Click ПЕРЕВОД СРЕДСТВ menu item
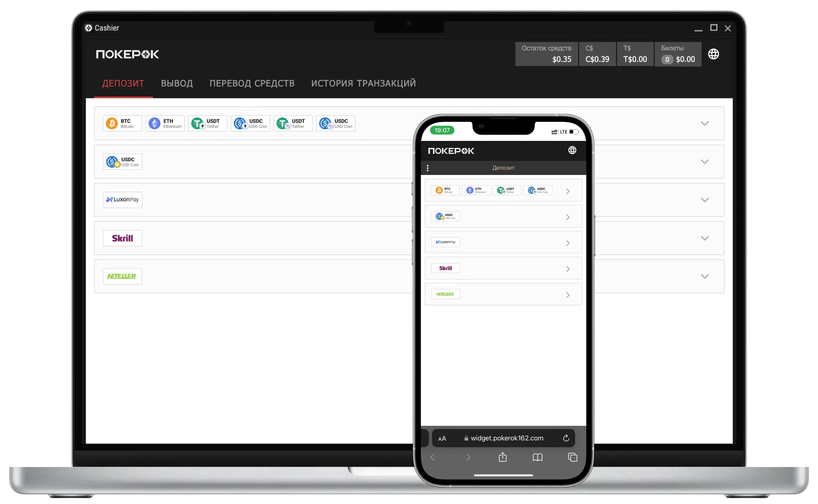The height and width of the screenshot is (504, 818). coord(252,83)
